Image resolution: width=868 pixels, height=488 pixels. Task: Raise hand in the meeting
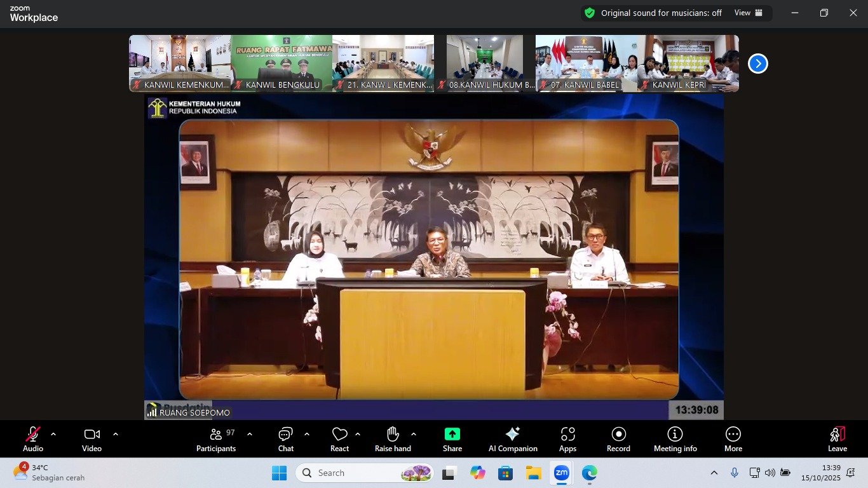click(x=393, y=438)
